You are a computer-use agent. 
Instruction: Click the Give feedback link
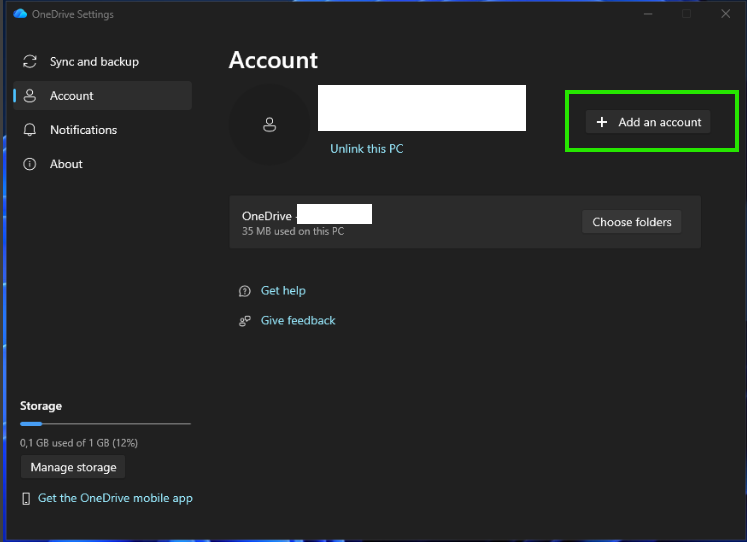298,321
